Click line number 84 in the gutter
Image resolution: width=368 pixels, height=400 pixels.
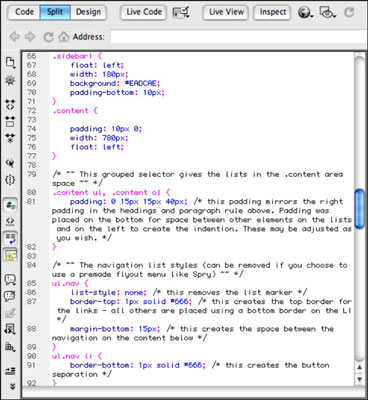tap(31, 265)
